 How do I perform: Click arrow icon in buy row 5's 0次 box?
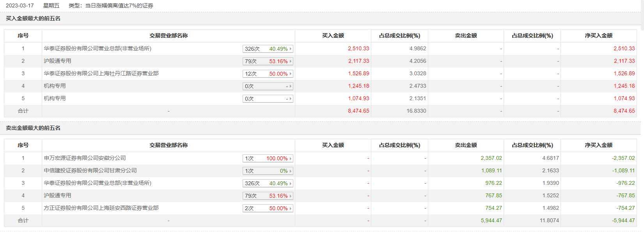[291, 99]
